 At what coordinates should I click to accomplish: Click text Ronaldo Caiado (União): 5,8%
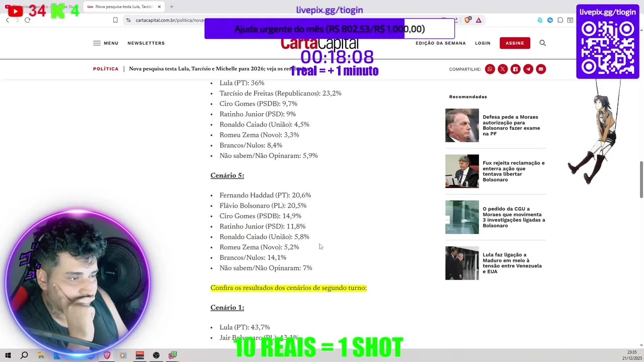click(264, 237)
